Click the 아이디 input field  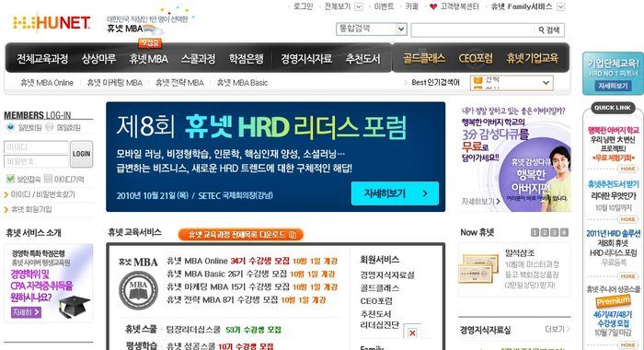click(36, 146)
